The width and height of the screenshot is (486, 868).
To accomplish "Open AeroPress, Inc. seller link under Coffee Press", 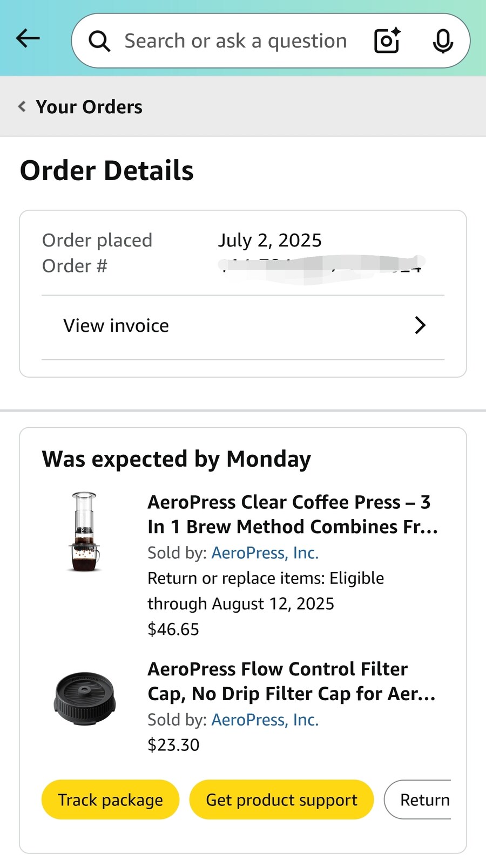I will pyautogui.click(x=265, y=553).
